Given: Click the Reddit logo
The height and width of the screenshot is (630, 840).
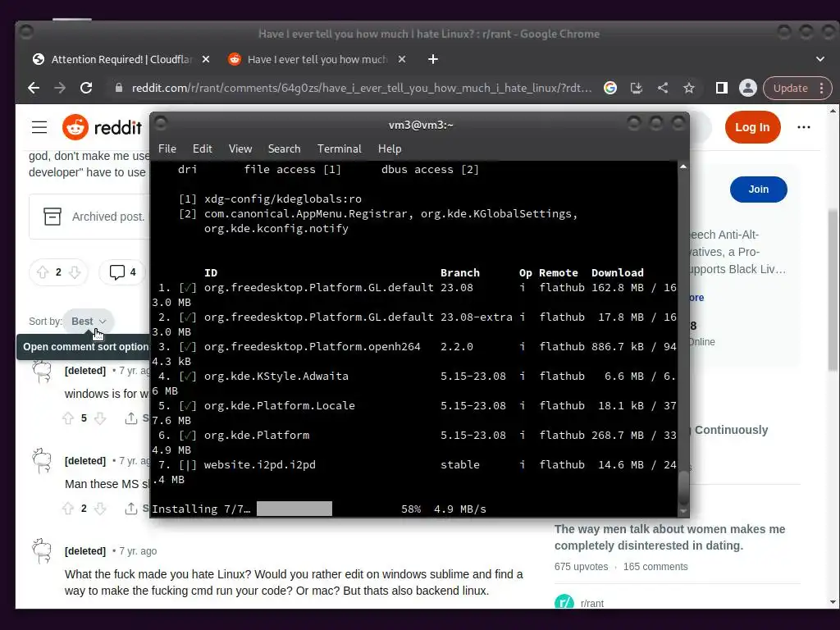Looking at the screenshot, I should tap(102, 127).
